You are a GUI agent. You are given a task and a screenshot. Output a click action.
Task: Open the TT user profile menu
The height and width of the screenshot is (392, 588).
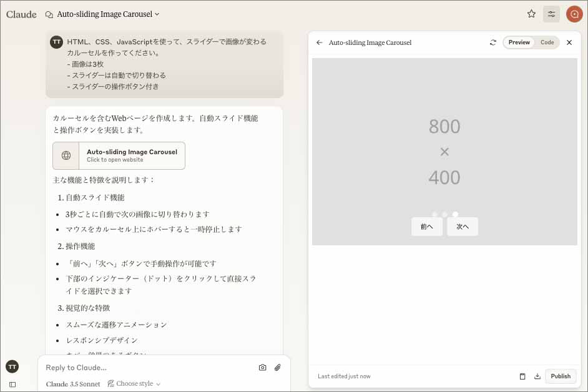point(12,366)
